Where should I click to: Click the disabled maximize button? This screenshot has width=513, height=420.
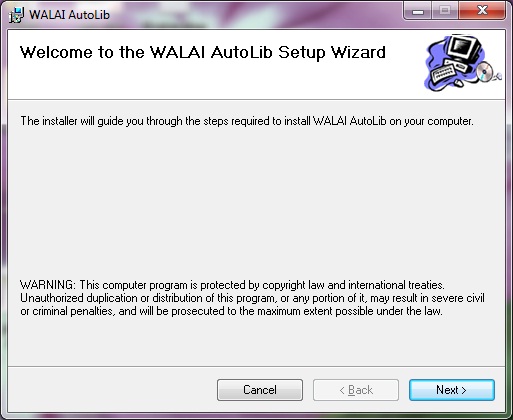(x=445, y=11)
